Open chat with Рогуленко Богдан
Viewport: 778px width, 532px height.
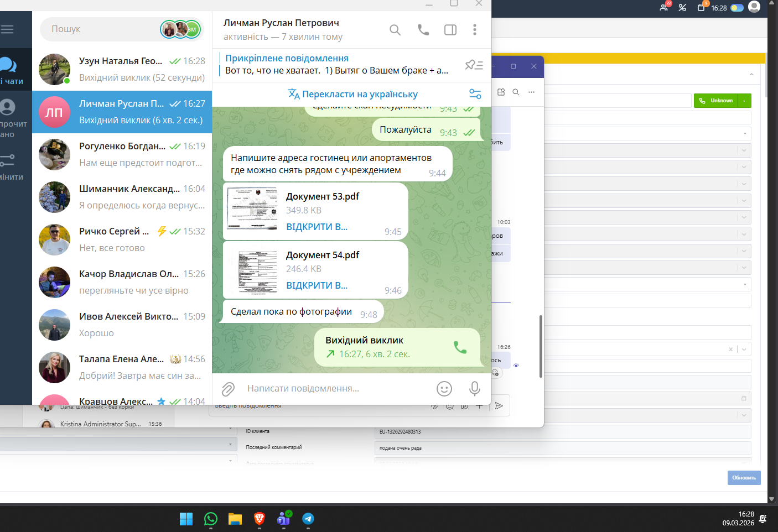click(122, 154)
